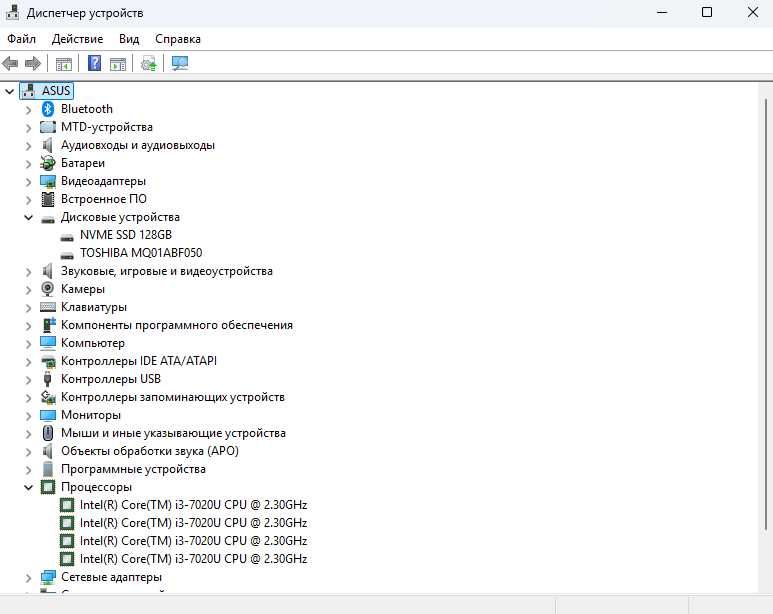
Task: Select the Программные устройства label
Action: pyautogui.click(x=133, y=469)
